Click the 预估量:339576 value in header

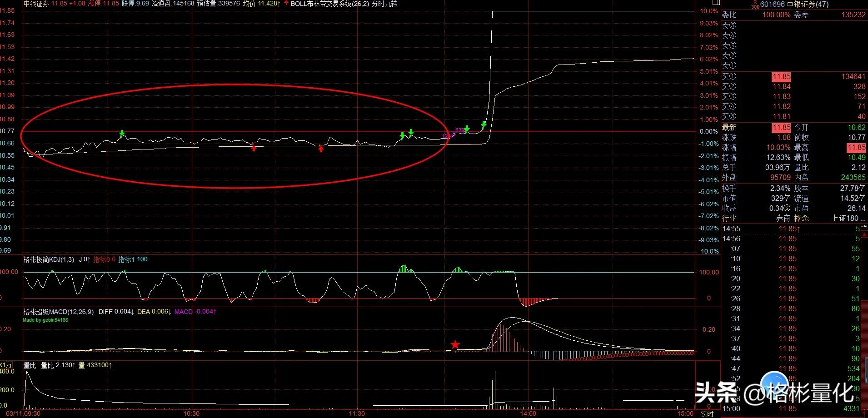click(x=219, y=4)
